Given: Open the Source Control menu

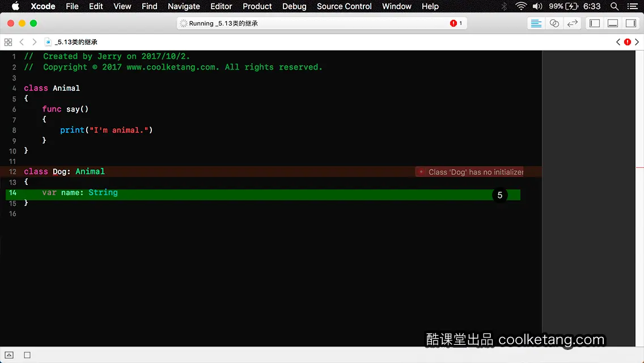Looking at the screenshot, I should pos(344,6).
